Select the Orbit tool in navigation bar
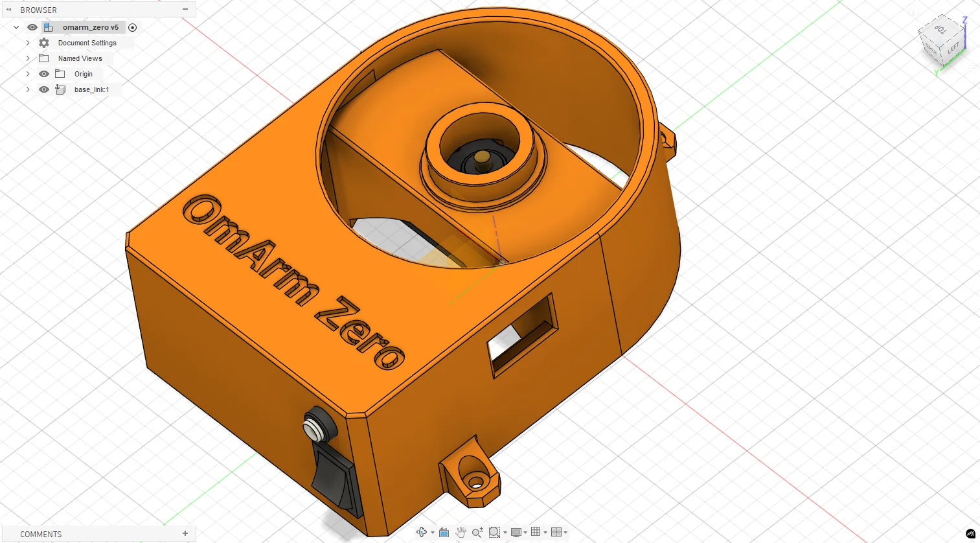The width and height of the screenshot is (980, 543). click(x=422, y=532)
